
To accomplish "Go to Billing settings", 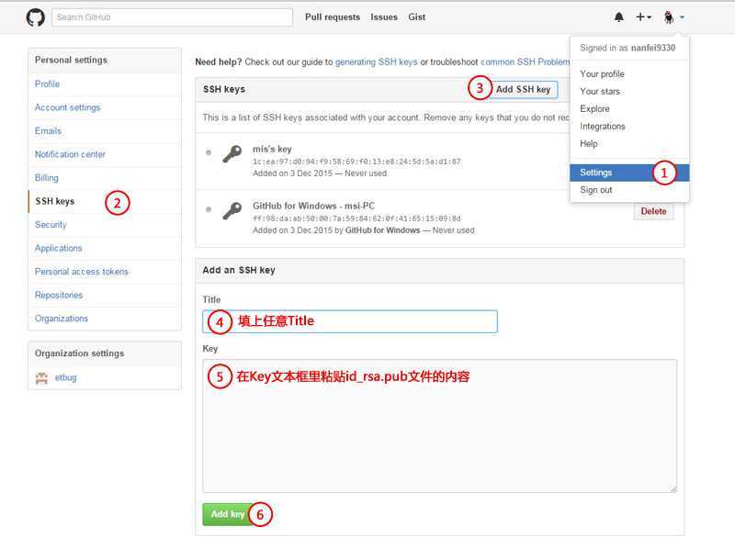I will (105, 178).
